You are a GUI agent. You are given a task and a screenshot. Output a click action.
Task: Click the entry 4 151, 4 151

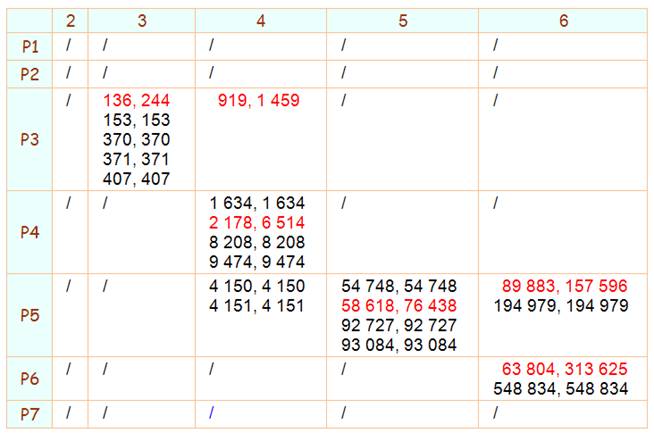[x=257, y=305]
